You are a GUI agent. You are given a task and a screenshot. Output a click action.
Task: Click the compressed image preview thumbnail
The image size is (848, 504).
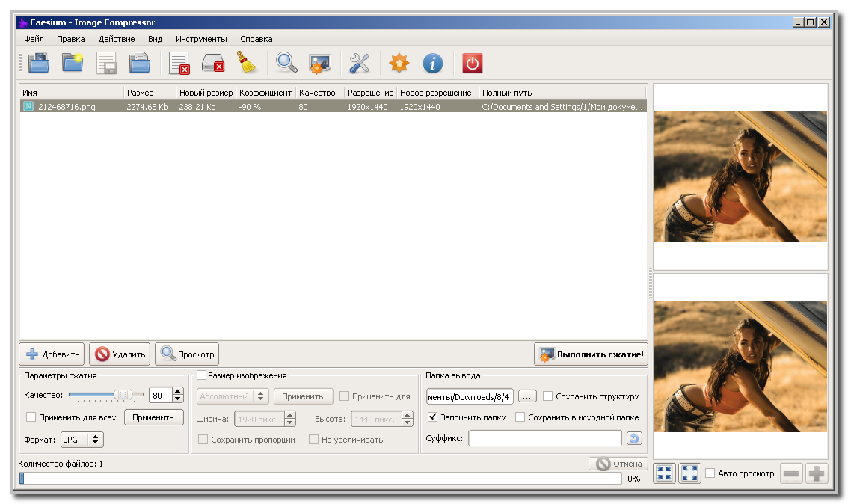point(740,366)
